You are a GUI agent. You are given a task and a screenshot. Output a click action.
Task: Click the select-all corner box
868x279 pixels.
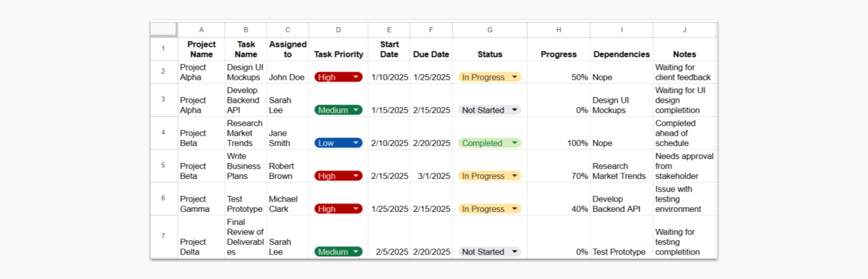tap(164, 30)
